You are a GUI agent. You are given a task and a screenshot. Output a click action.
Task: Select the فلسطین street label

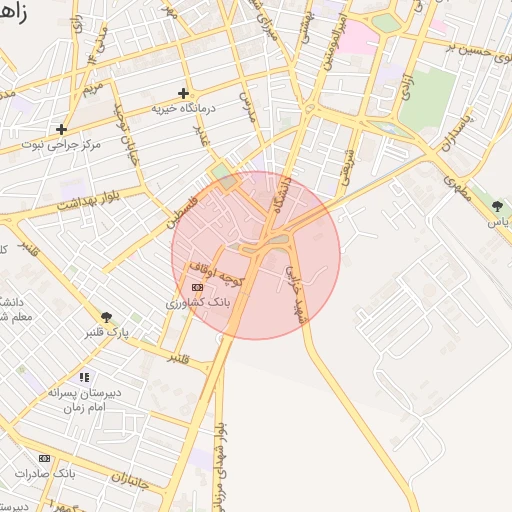point(182,213)
